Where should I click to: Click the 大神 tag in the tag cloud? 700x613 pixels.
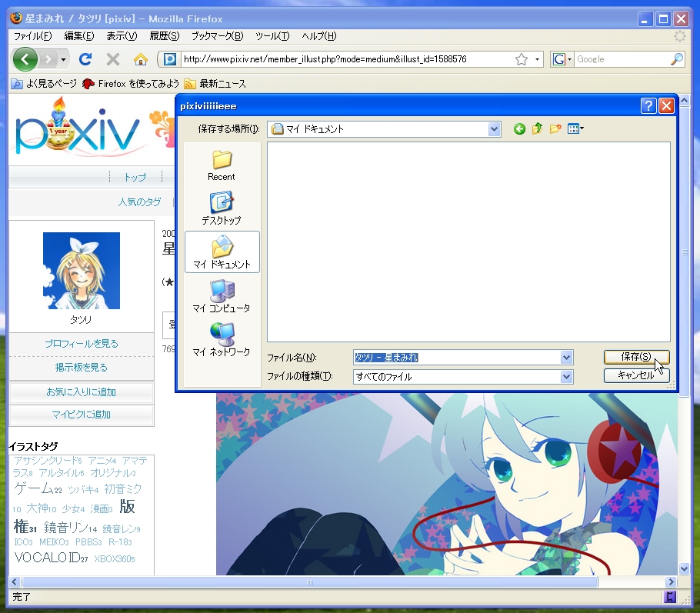(x=38, y=508)
